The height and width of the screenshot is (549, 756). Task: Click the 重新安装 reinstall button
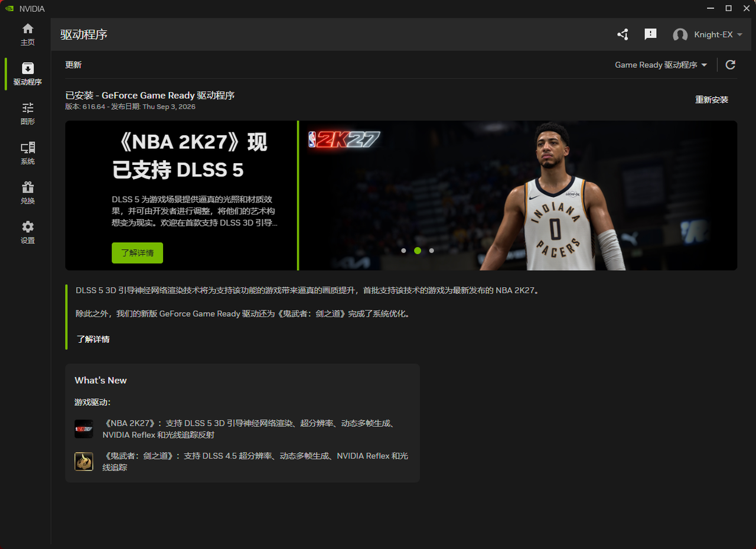(x=712, y=100)
